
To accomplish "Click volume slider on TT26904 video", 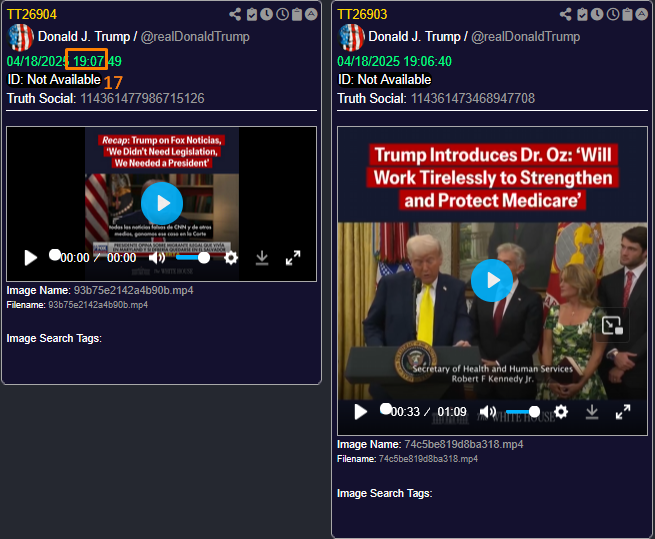I will 193,258.
